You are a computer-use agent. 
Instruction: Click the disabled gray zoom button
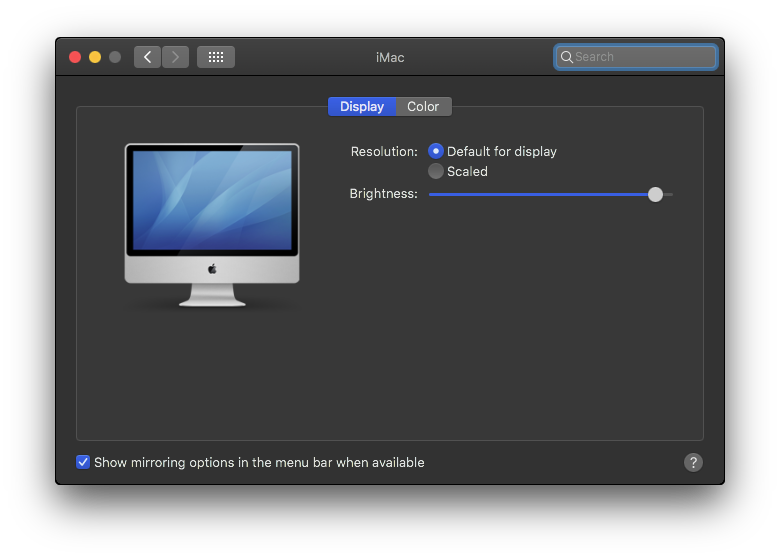point(115,57)
